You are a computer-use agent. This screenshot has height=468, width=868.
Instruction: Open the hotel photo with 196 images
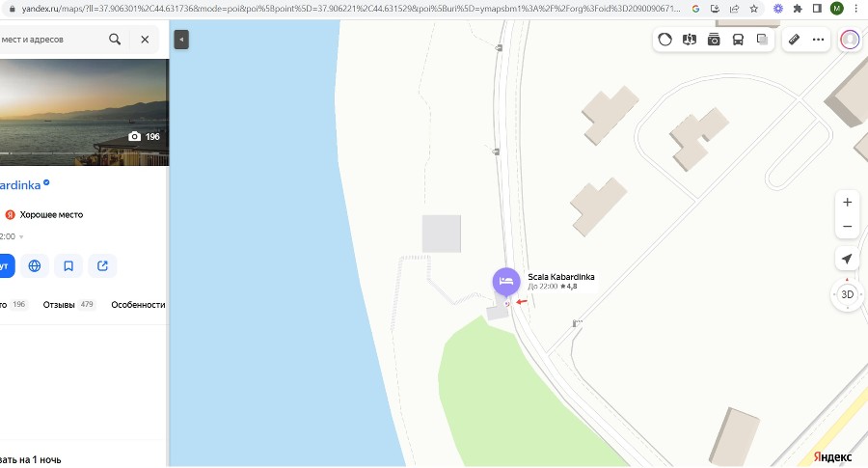point(84,113)
